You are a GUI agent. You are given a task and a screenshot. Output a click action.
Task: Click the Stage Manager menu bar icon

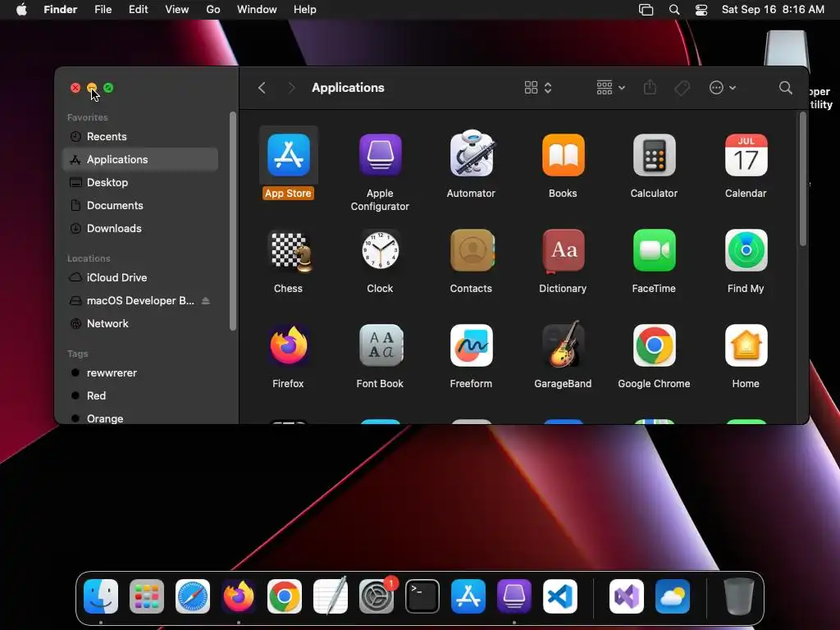click(646, 10)
